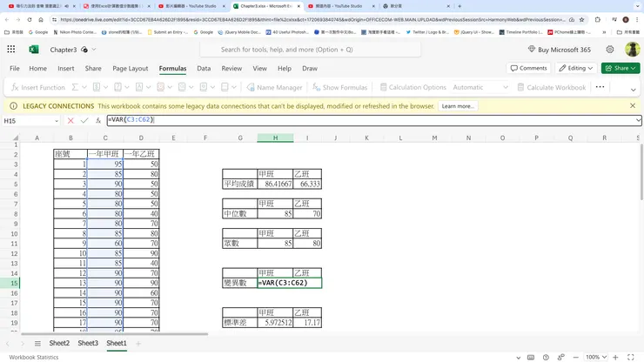Open the Chapter3 file name dropdown

(x=94, y=50)
